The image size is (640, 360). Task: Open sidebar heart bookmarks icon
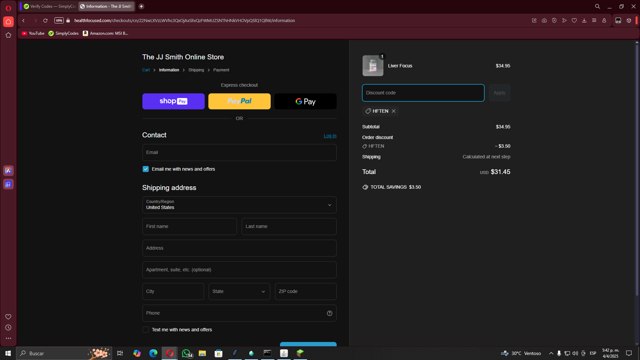[8, 317]
